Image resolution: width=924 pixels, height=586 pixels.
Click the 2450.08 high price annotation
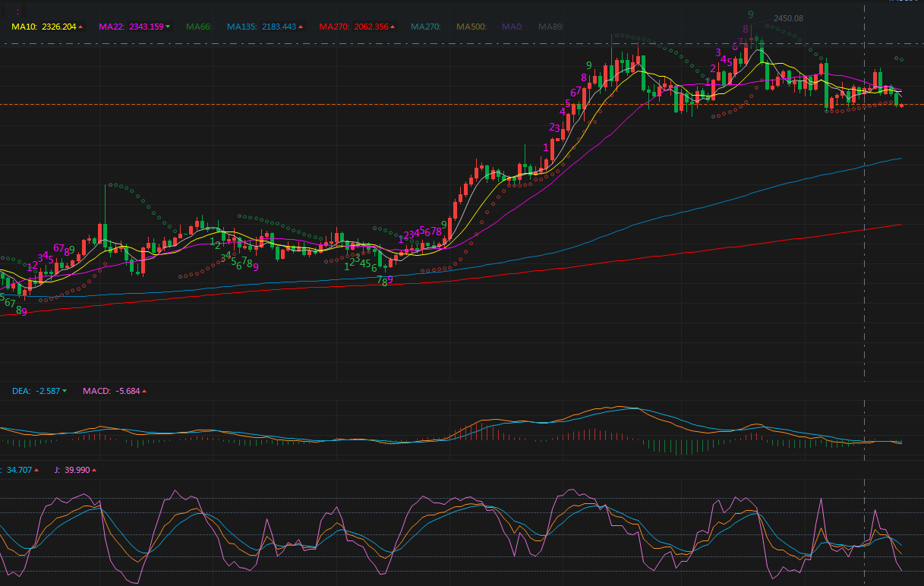point(788,18)
